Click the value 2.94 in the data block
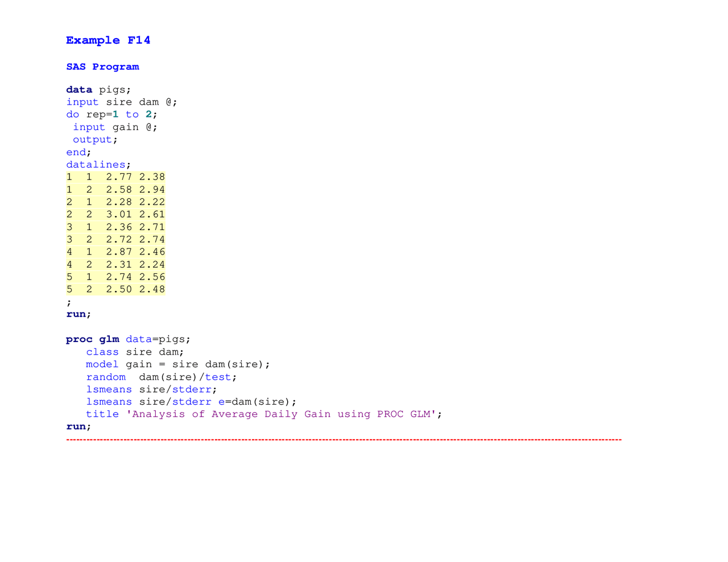Viewport: 728px width, 562px height. tap(152, 190)
